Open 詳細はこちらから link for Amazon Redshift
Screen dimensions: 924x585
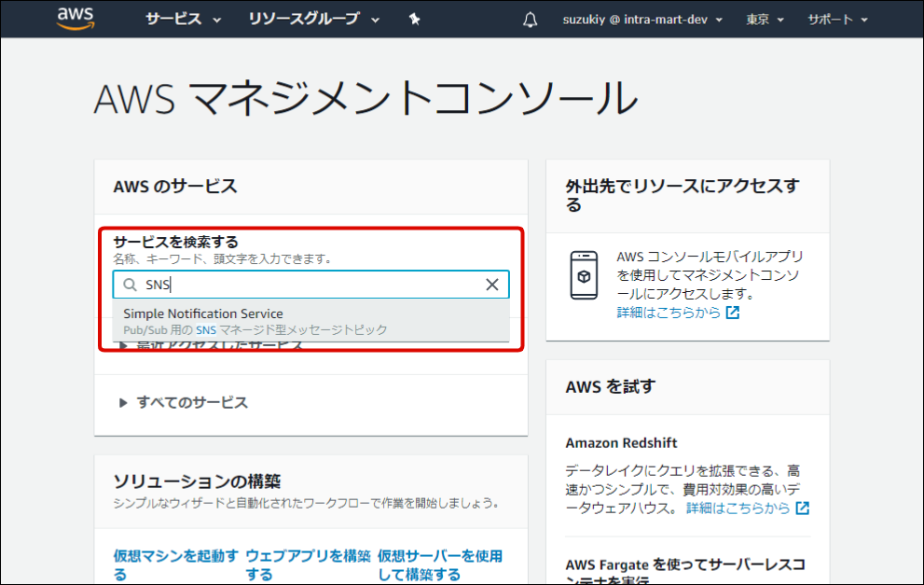tap(738, 508)
